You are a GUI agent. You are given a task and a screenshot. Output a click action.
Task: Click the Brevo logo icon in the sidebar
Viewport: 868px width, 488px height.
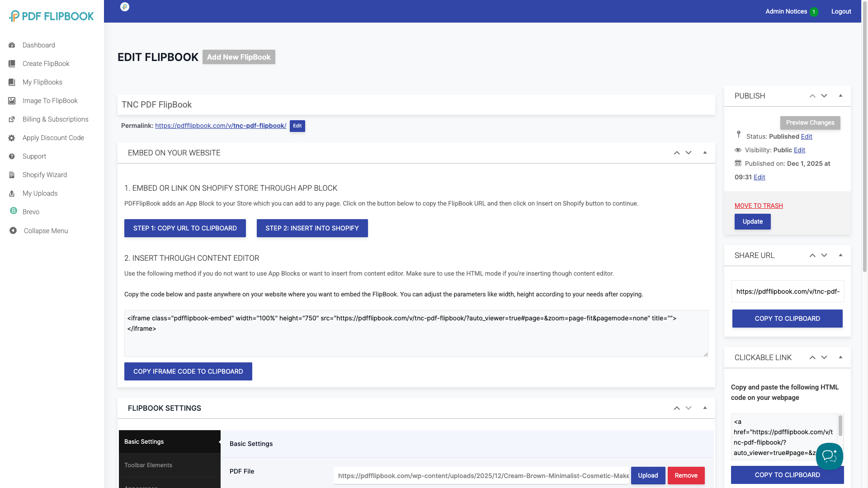pyautogui.click(x=14, y=211)
